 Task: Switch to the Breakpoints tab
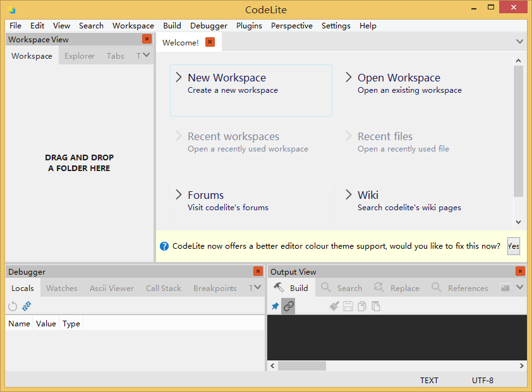(x=215, y=288)
